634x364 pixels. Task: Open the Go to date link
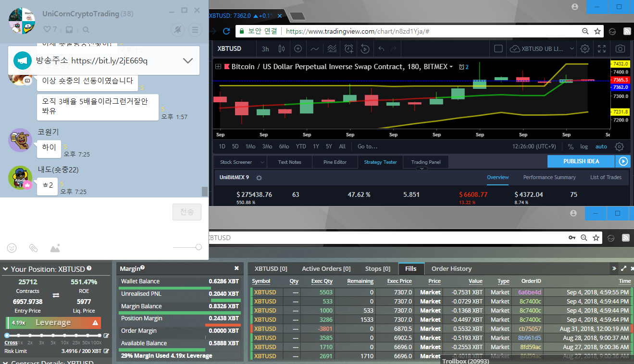click(367, 146)
